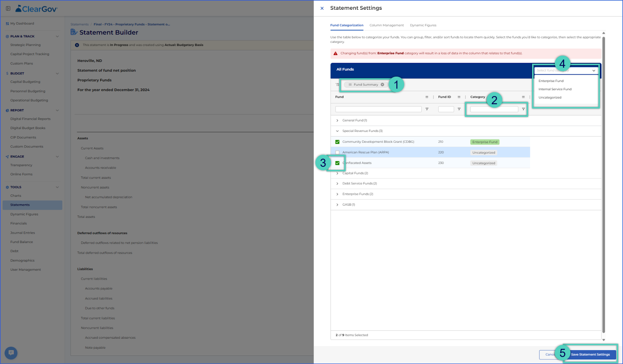The image size is (623, 364).
Task: Uncheck Community Development Block Grant (CDBG) checkbox
Action: coord(337,142)
